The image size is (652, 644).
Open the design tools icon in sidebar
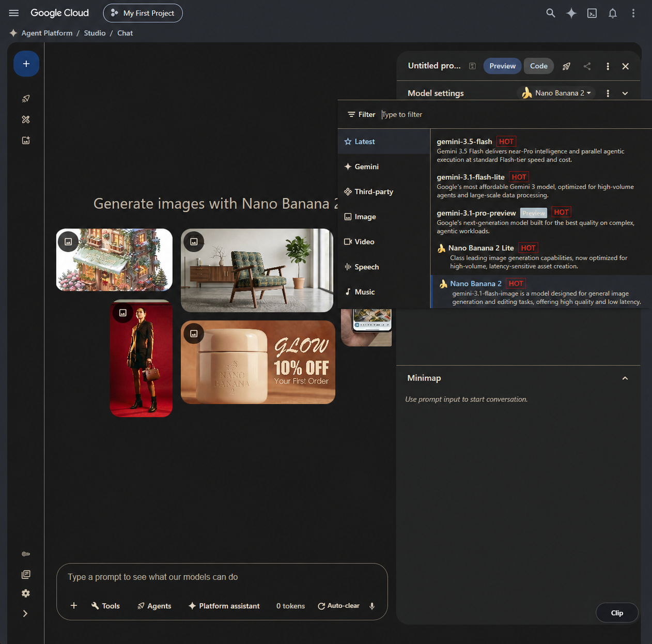[26, 119]
